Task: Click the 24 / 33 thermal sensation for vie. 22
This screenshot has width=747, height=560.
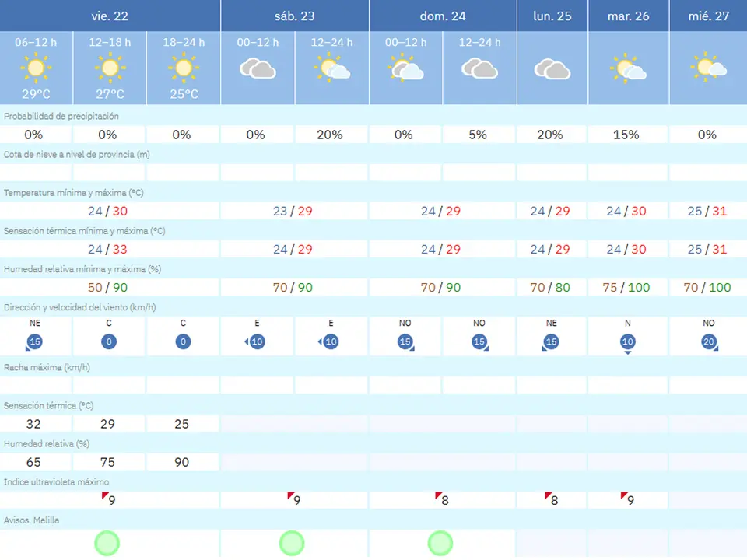Action: pos(107,249)
